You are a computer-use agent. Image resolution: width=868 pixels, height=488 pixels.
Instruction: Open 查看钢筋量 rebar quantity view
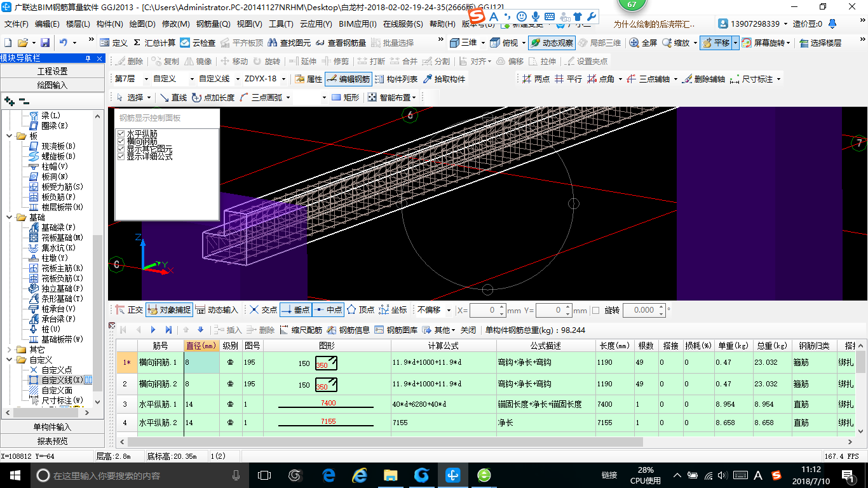point(341,43)
